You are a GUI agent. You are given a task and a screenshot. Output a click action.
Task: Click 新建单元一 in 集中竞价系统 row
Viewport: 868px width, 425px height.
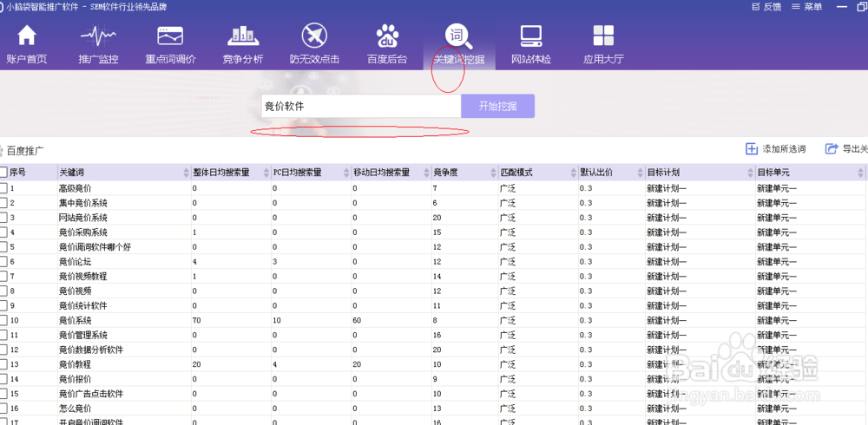777,203
